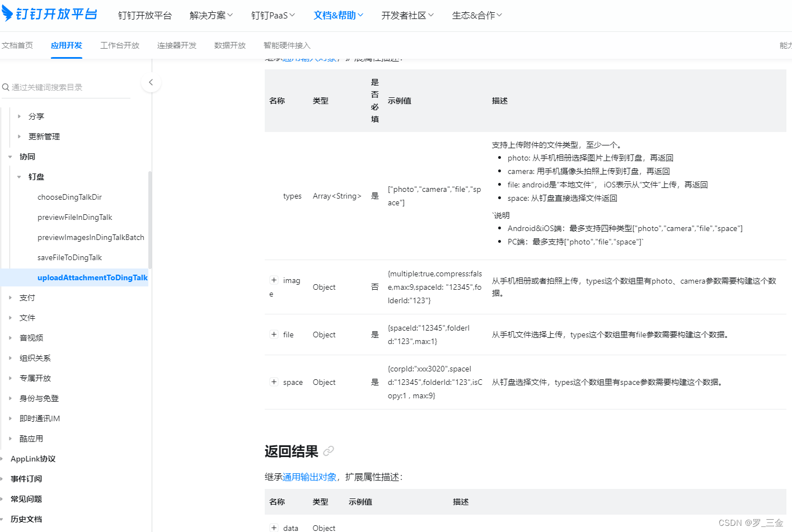Open previewFileInDingTalk in the sidebar
The height and width of the screenshot is (532, 792).
[74, 217]
